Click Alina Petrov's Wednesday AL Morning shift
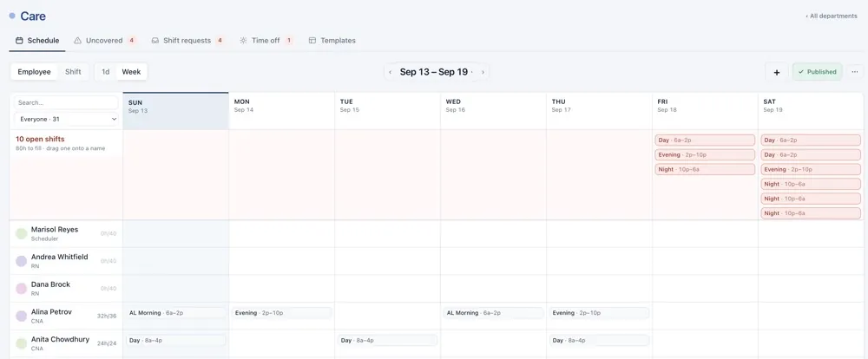The height and width of the screenshot is (359, 868). tap(493, 313)
